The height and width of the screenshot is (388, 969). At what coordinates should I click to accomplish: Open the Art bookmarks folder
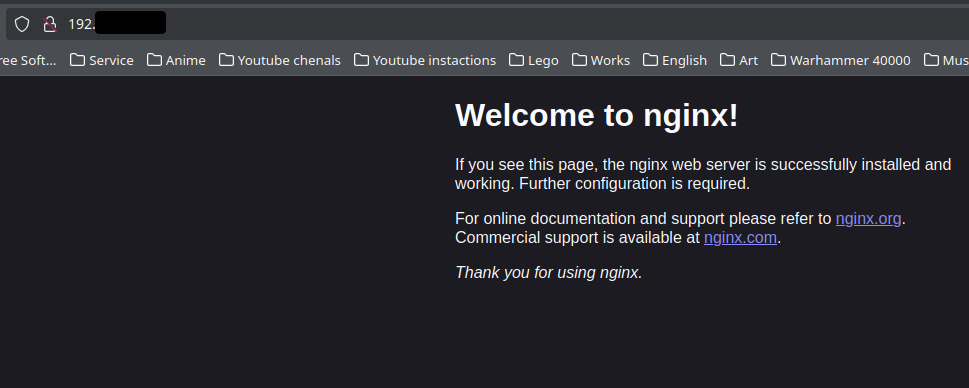click(739, 60)
